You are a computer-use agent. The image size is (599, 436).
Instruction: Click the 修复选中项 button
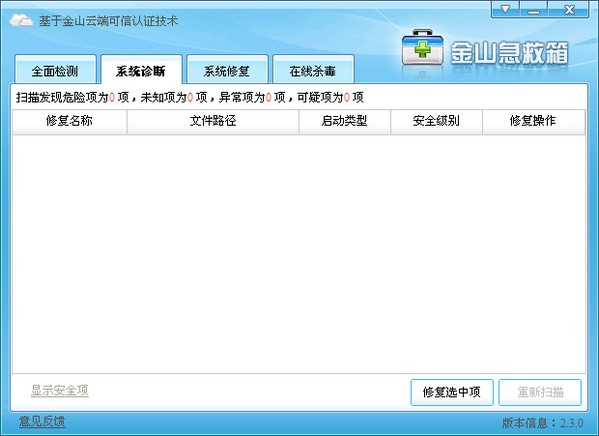(452, 392)
